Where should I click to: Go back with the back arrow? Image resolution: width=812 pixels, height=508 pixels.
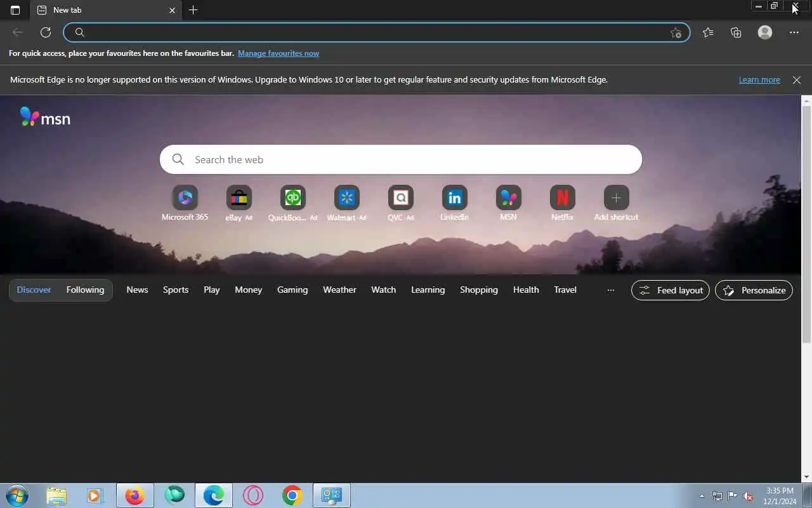click(18, 32)
